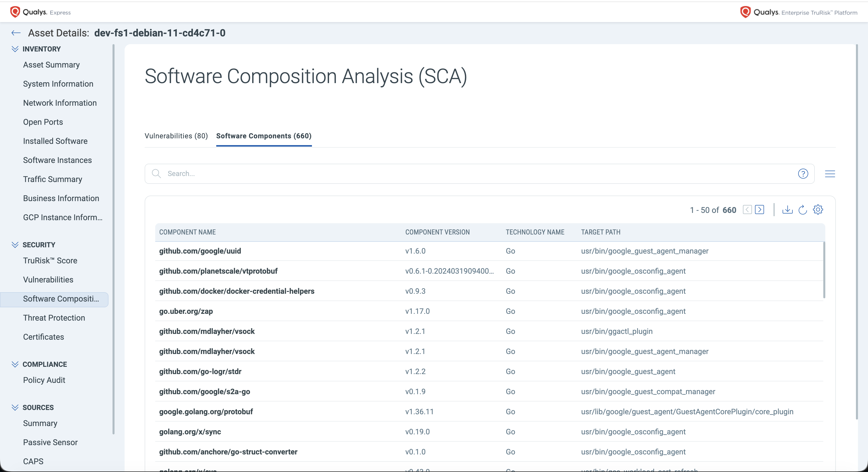This screenshot has height=472, width=868.
Task: Select golang.org/x/sync component
Action: pos(190,432)
